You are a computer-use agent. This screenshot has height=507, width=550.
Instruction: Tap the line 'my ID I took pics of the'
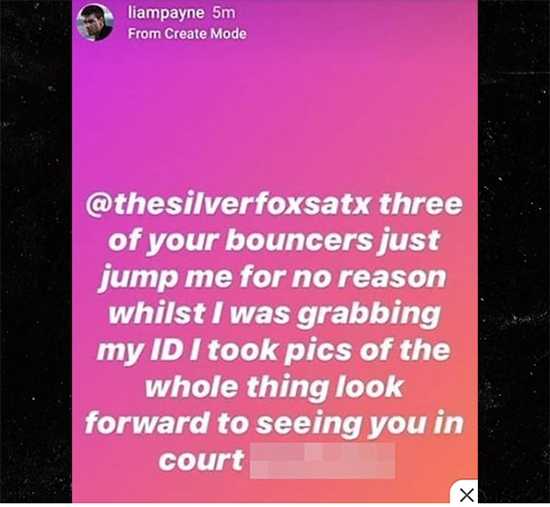[274, 351]
